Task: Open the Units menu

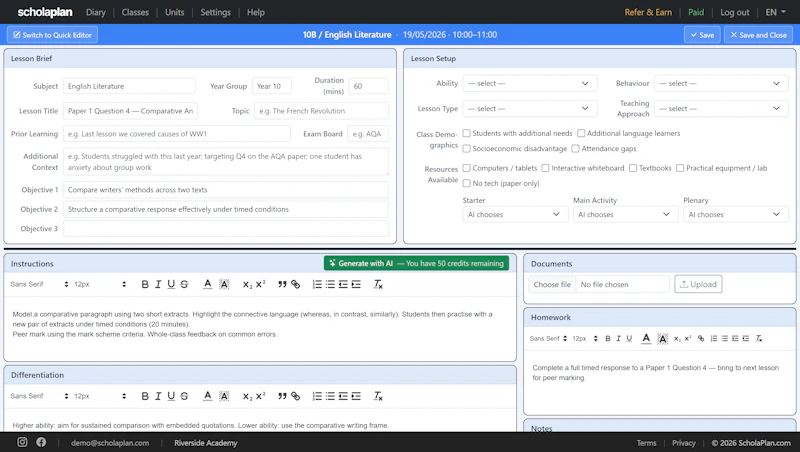Action: click(x=174, y=12)
